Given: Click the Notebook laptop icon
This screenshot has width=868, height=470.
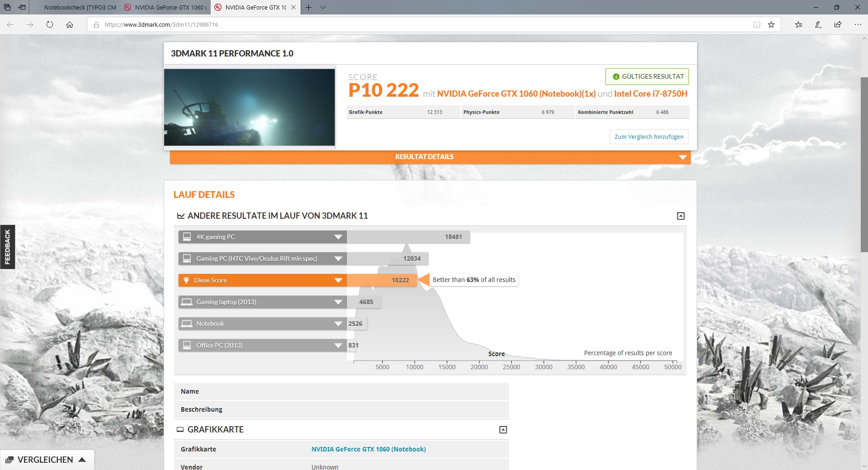Looking at the screenshot, I should 187,324.
